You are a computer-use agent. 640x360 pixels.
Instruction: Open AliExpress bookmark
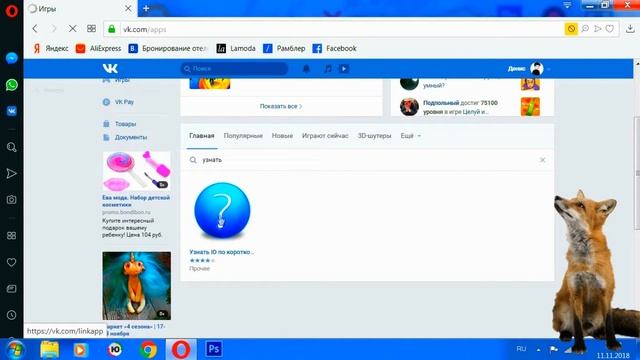(x=98, y=48)
